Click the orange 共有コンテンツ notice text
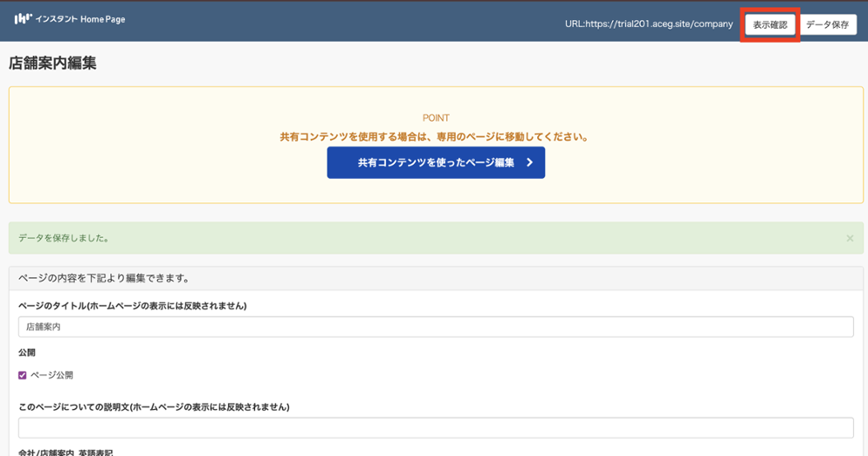 (436, 137)
